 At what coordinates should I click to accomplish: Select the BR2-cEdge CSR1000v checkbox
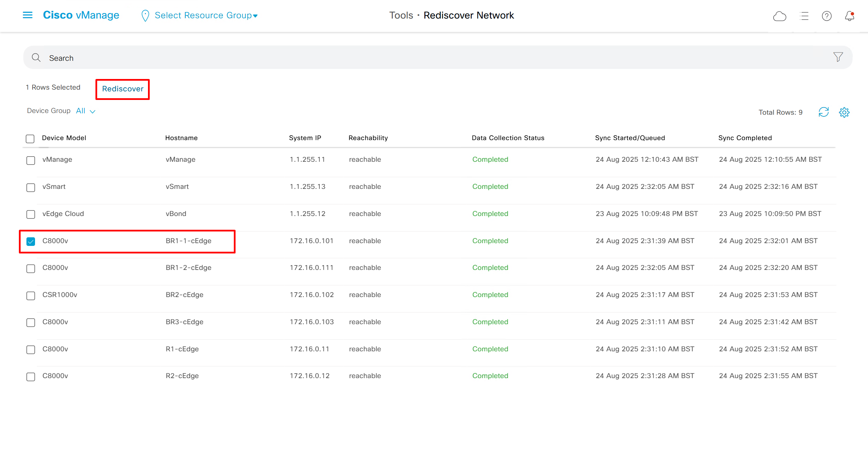[31, 295]
